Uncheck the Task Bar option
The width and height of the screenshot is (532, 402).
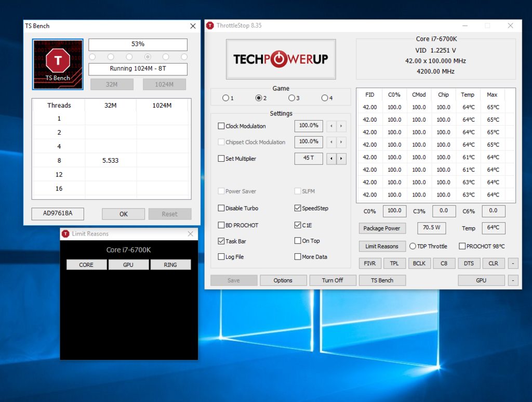click(x=221, y=241)
